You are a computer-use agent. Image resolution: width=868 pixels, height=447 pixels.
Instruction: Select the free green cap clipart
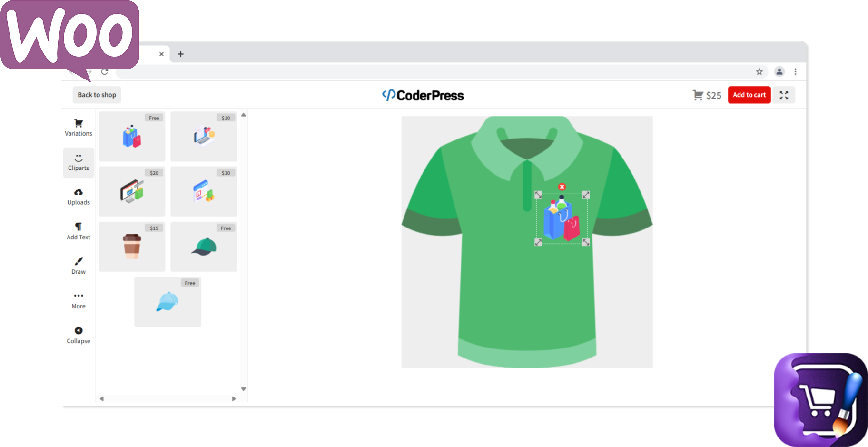click(204, 246)
